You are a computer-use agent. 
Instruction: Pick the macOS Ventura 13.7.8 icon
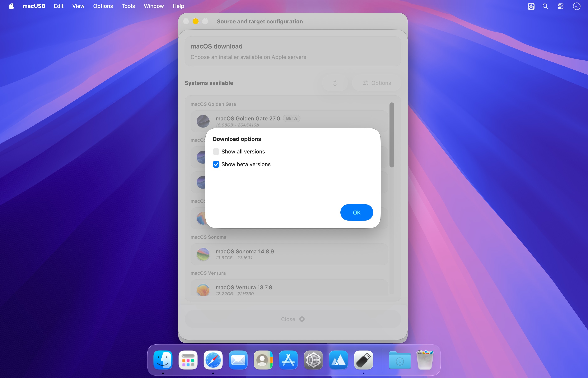coord(203,290)
